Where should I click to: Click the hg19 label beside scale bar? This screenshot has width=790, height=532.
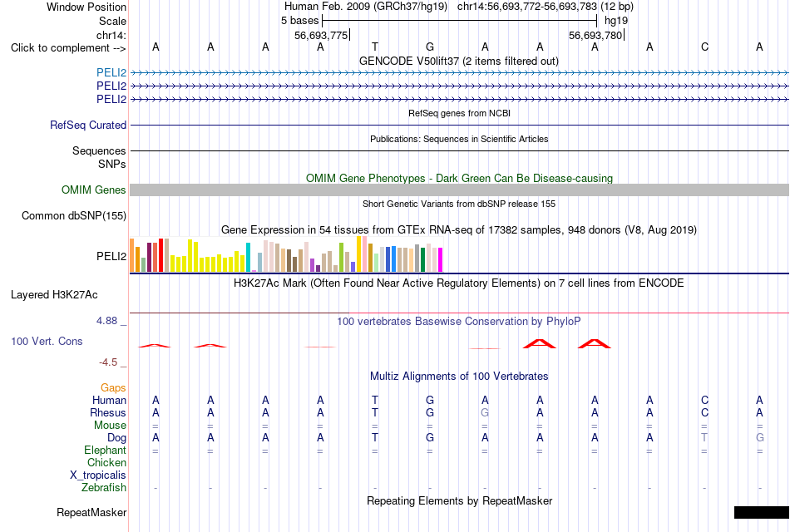click(616, 21)
